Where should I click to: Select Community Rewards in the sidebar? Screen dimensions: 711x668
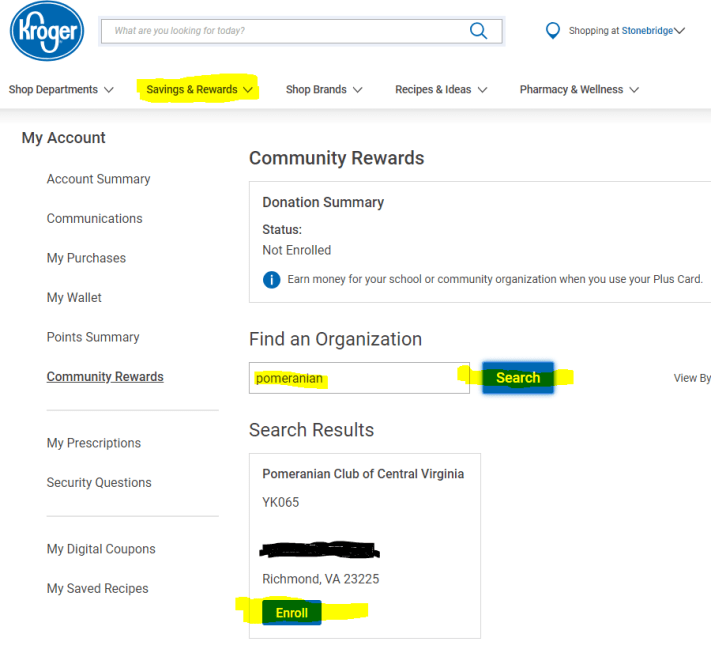(x=105, y=376)
